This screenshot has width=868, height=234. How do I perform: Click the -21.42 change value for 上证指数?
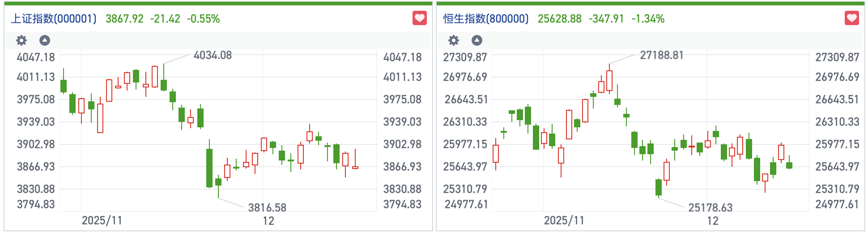[165, 19]
